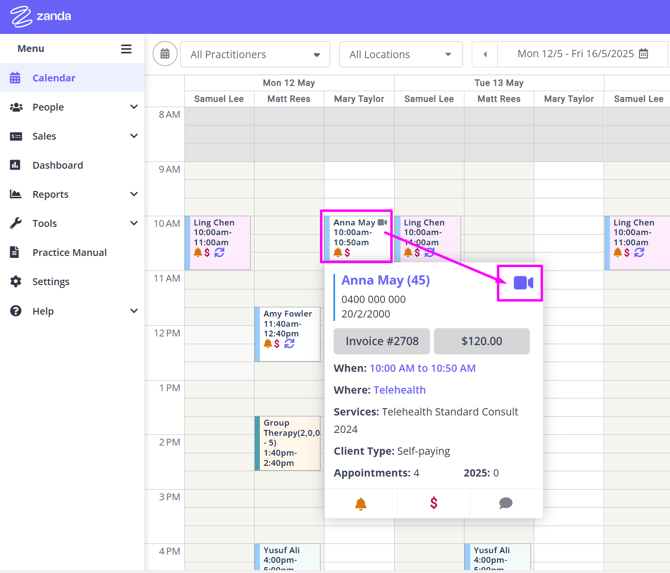Click the Anna May (45) client name link
This screenshot has height=573, width=670.
point(385,280)
